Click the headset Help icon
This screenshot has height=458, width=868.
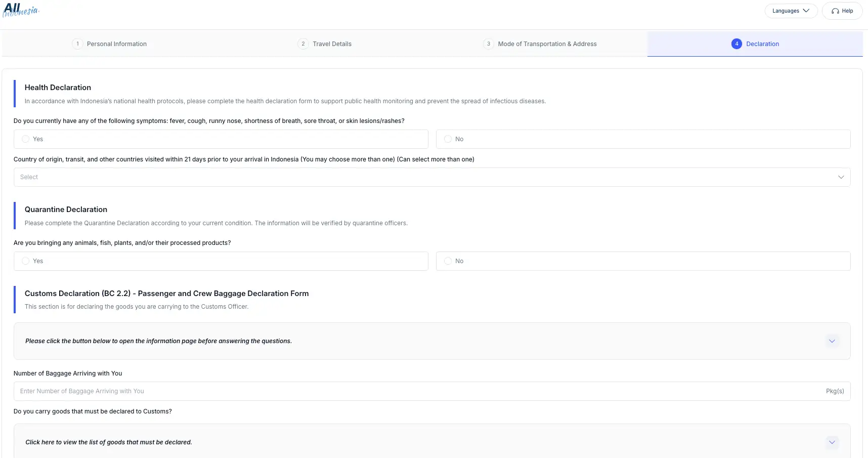coord(835,11)
